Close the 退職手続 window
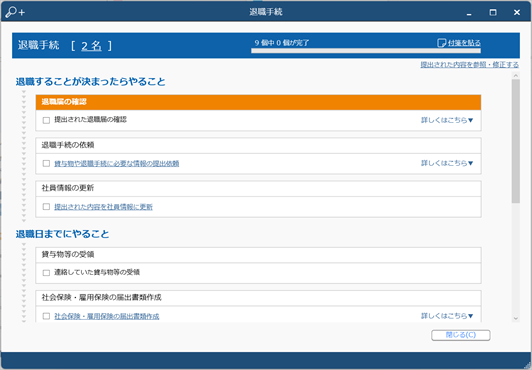Image resolution: width=532 pixels, height=370 pixels. click(x=517, y=13)
